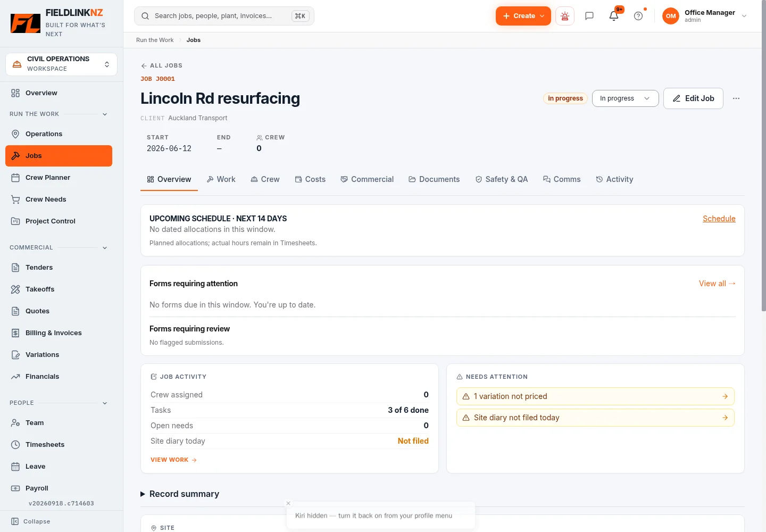Screen dimensions: 766x532
Task: Open Crew Planner page
Action: (59, 178)
